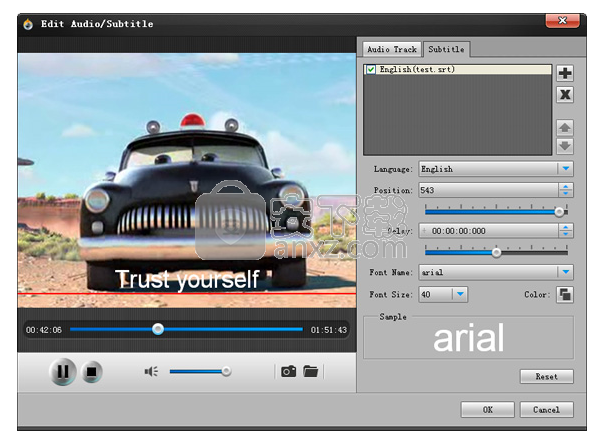Add a subtitle with plus button
606x443 pixels.
pyautogui.click(x=565, y=73)
